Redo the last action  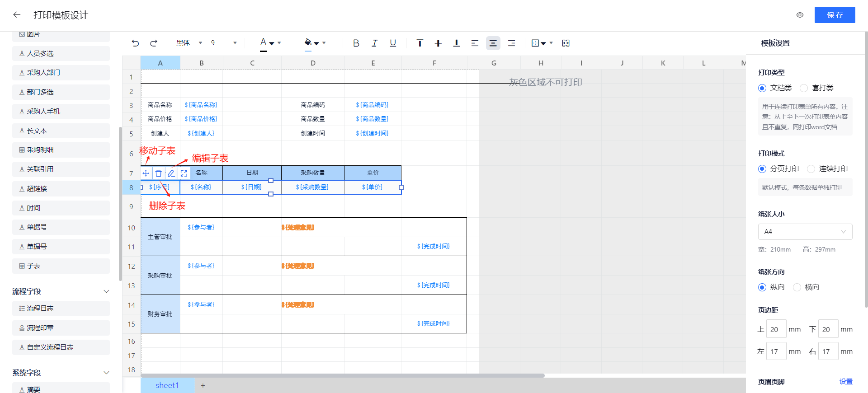(x=154, y=43)
